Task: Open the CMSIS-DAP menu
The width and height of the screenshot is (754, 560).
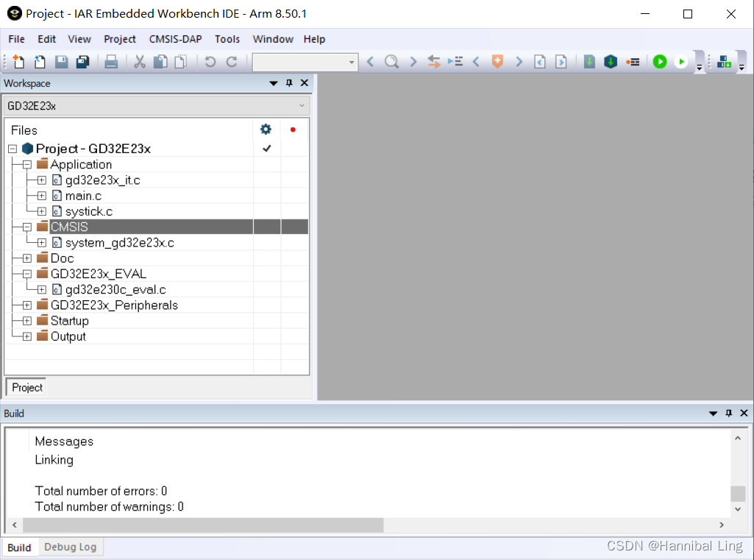Action: tap(175, 39)
